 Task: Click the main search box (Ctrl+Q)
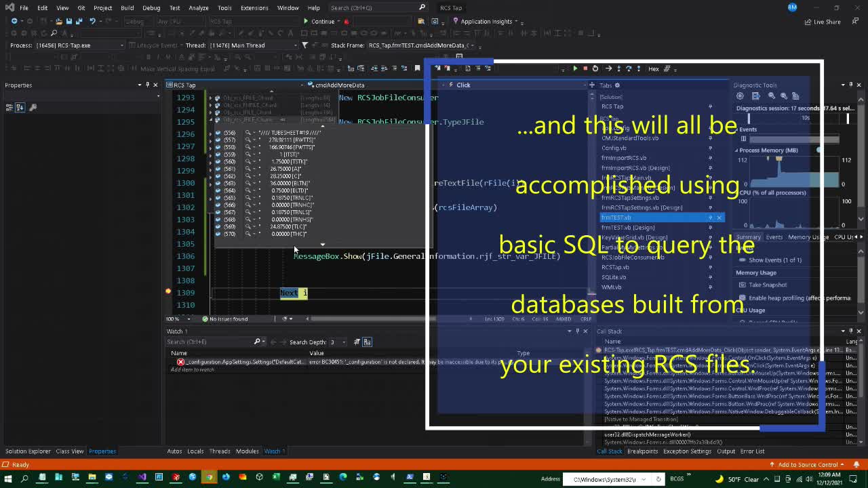378,7
